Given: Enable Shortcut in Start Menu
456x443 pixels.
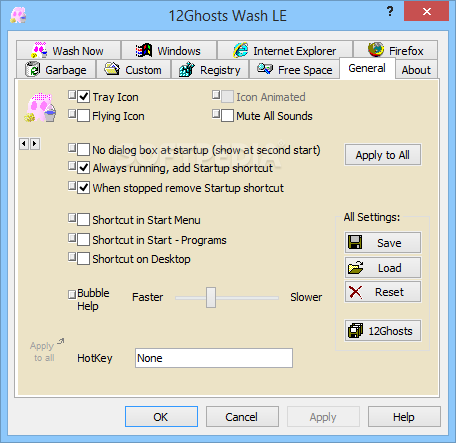Looking at the screenshot, I should (x=83, y=220).
